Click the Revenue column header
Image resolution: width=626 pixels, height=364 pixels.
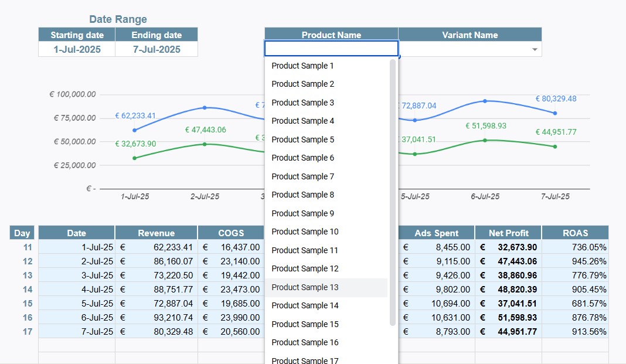[x=156, y=233]
